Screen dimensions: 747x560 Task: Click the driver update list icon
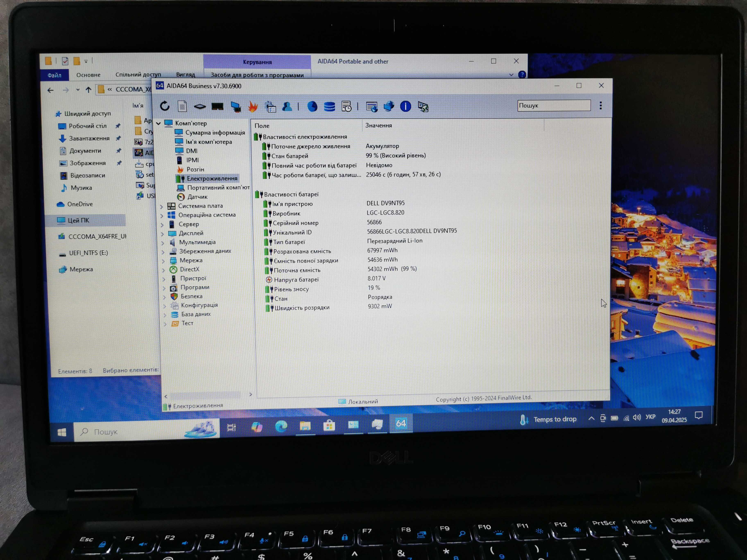(x=371, y=107)
